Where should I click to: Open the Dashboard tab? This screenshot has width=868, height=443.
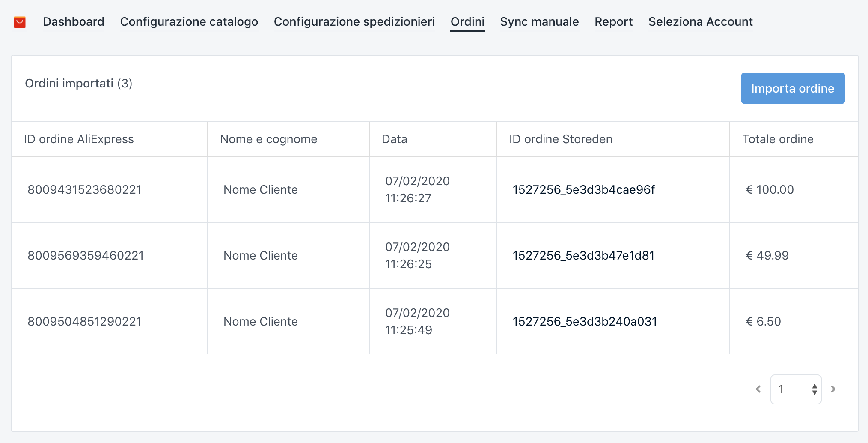(74, 22)
